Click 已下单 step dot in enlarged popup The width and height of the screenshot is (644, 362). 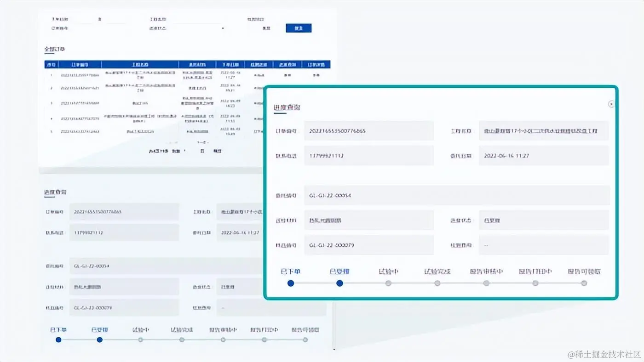pos(291,283)
